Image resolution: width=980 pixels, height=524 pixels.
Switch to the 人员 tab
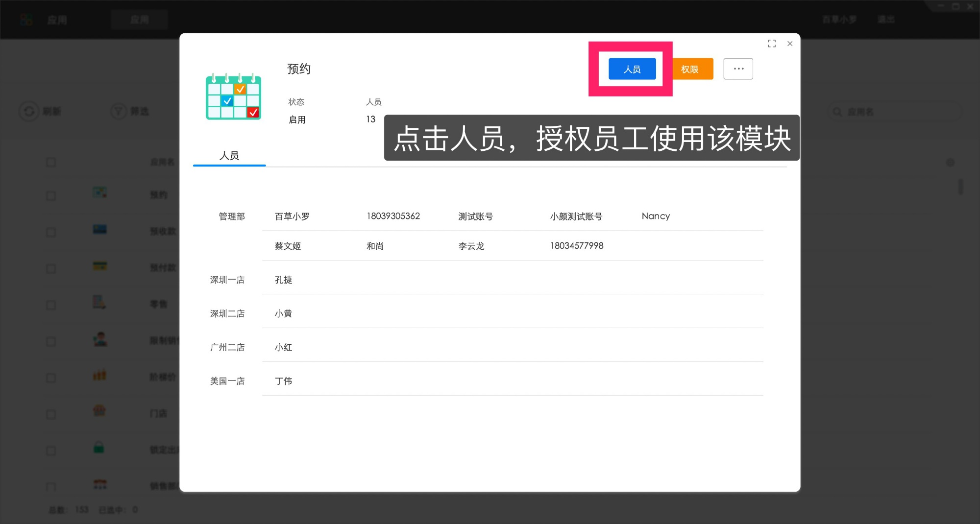229,156
